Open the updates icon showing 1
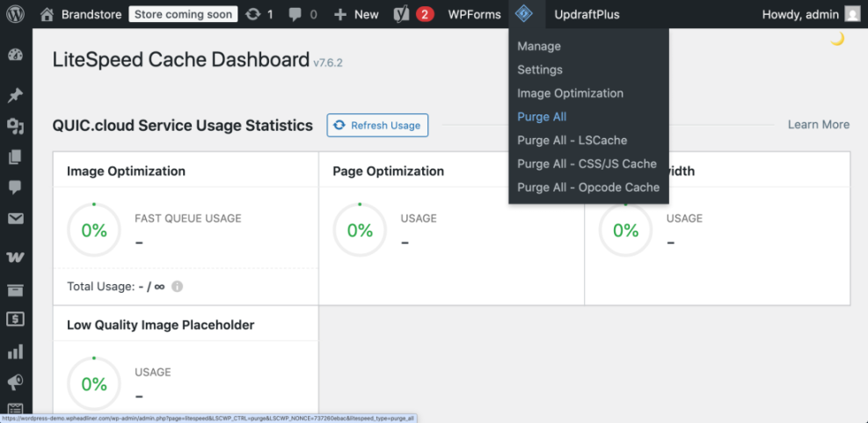Image resolution: width=868 pixels, height=423 pixels. click(252, 14)
